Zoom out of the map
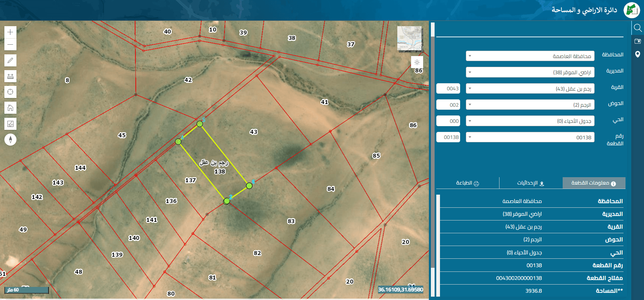 [x=10, y=44]
